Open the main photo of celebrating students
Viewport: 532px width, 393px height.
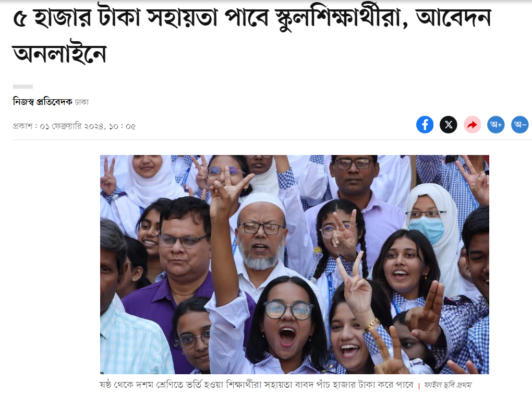[x=295, y=265]
